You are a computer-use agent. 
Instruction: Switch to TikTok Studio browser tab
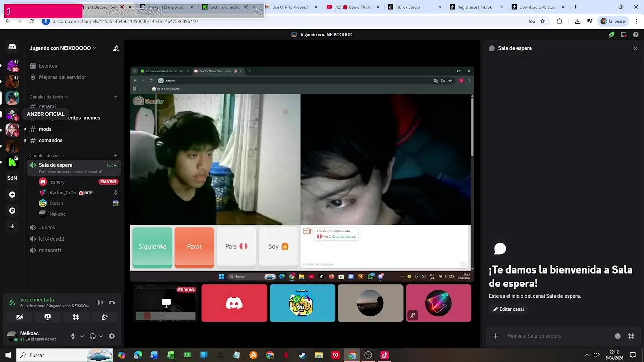tap(415, 7)
